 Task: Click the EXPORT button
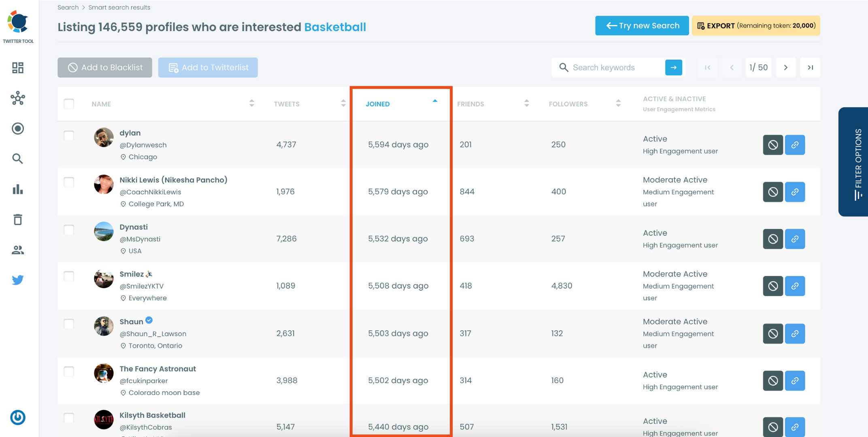coord(755,25)
